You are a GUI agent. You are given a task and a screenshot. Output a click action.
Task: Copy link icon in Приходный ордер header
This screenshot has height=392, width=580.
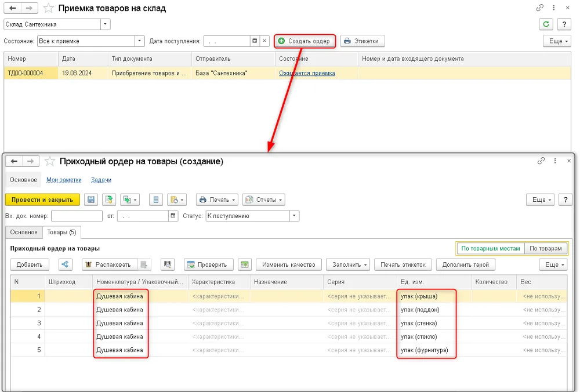pos(541,161)
